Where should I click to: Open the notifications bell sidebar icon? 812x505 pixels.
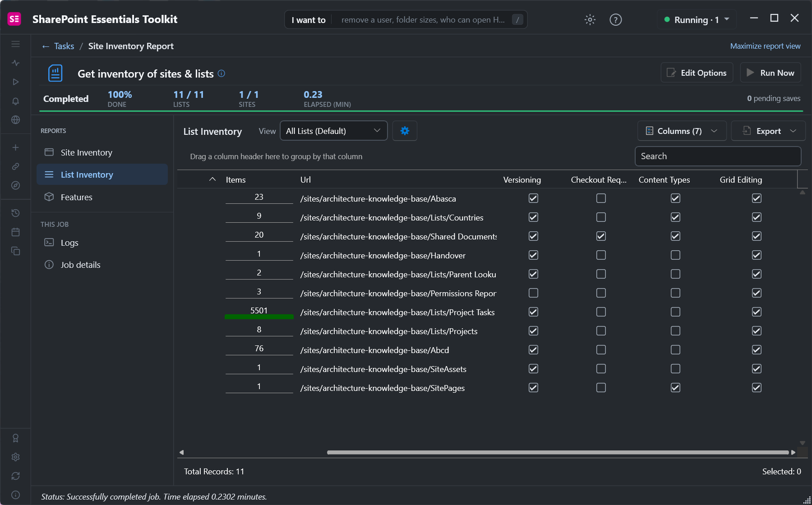coord(15,101)
